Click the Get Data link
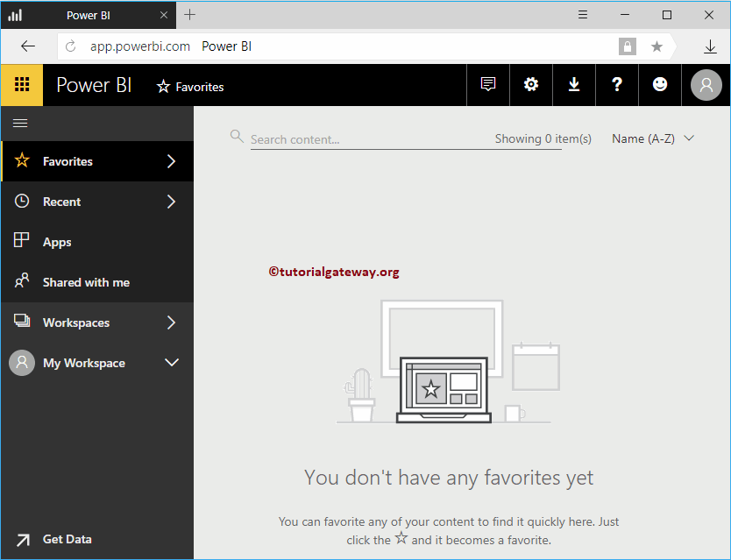The width and height of the screenshot is (731, 560). click(67, 539)
